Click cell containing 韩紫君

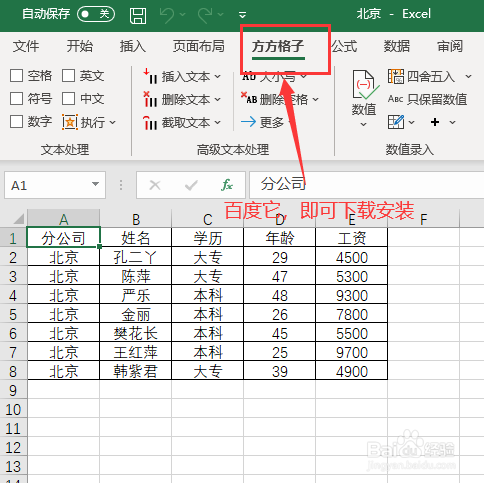click(136, 371)
